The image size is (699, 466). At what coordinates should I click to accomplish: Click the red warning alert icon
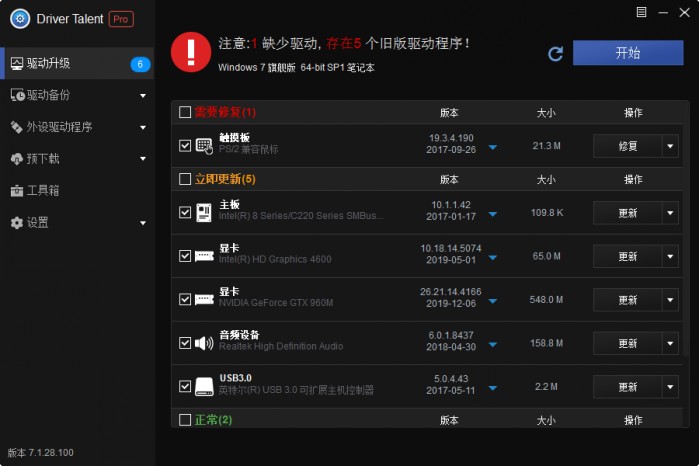[190, 52]
